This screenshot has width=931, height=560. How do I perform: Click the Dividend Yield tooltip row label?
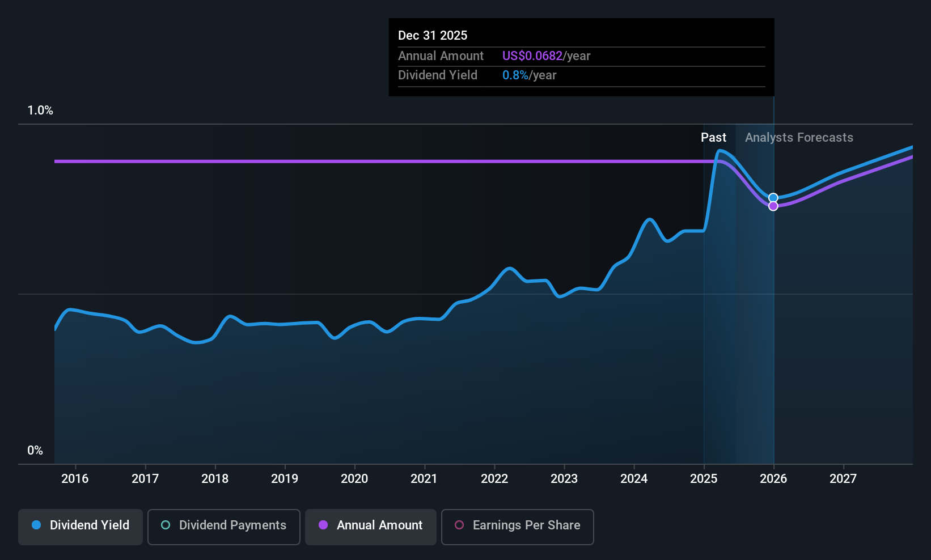[x=438, y=75]
